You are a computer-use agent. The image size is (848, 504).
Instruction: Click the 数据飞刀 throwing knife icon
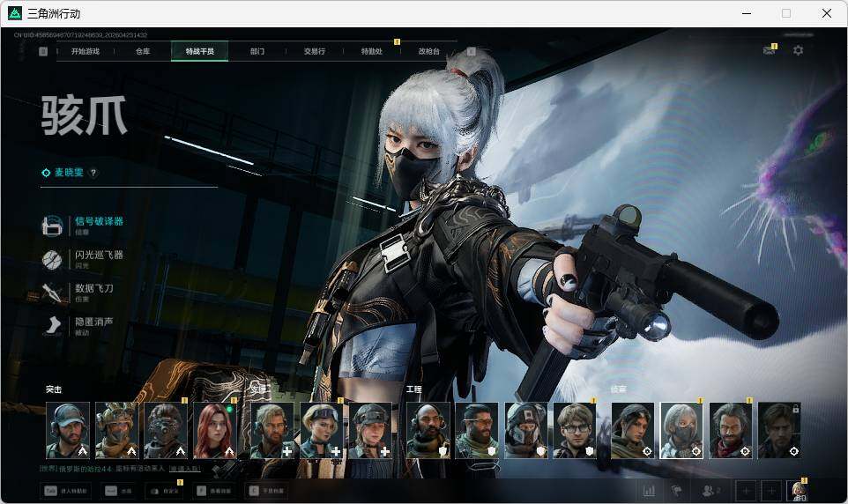[53, 293]
